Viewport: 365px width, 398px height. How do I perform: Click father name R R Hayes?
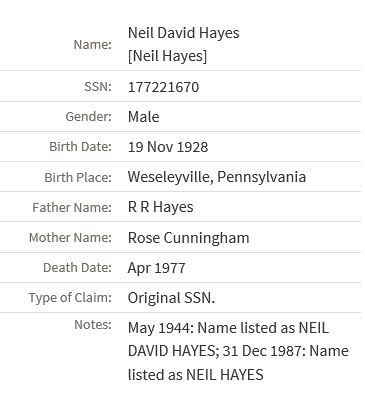161,207
